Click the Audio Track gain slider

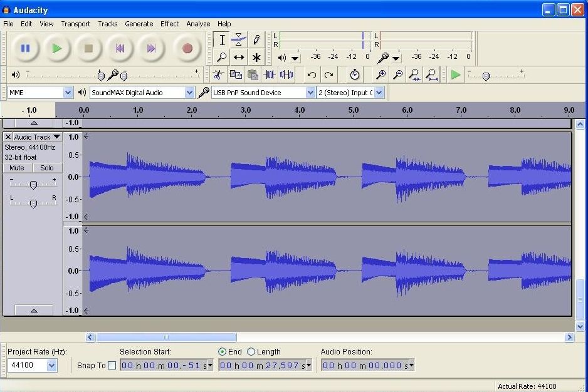33,184
